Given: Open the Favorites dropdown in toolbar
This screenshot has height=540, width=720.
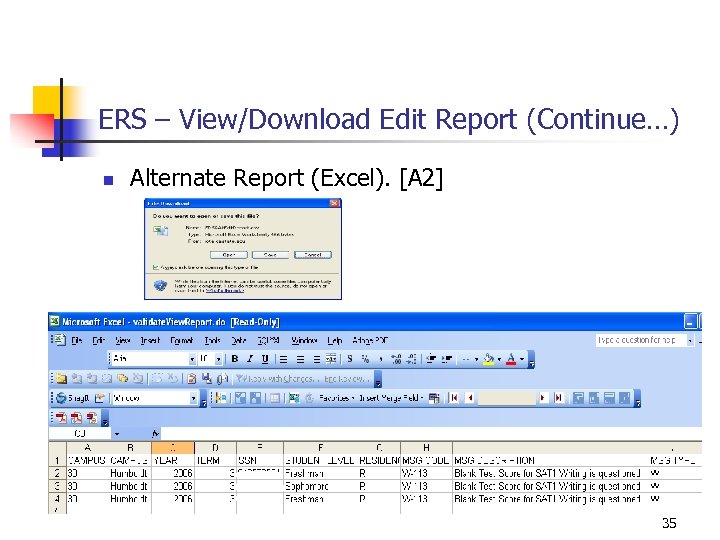Looking at the screenshot, I should pyautogui.click(x=336, y=398).
